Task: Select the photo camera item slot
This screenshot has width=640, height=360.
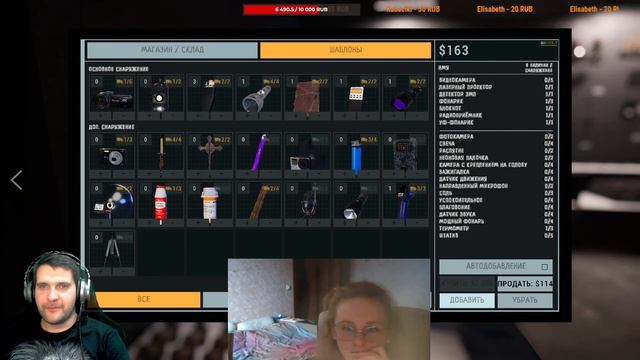Action: (x=112, y=156)
